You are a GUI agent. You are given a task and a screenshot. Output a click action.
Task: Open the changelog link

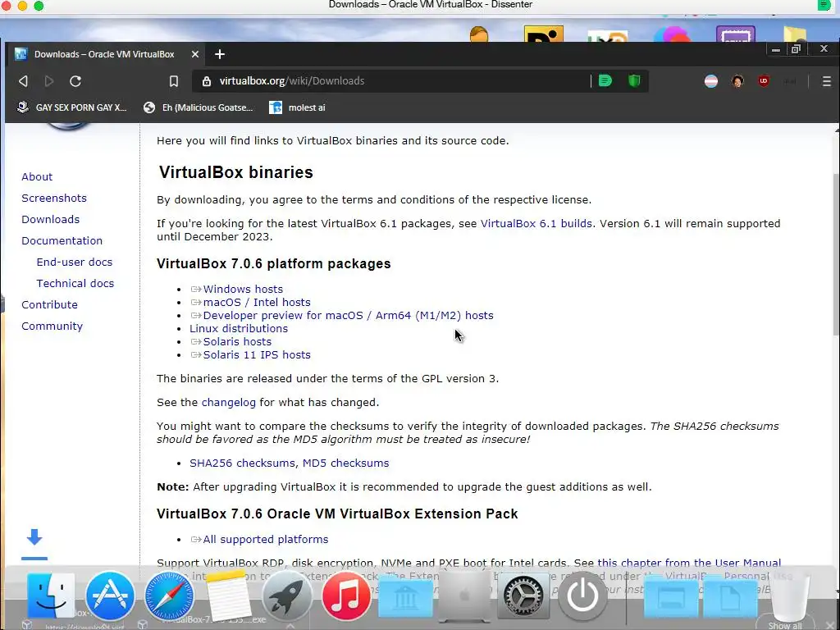click(229, 402)
